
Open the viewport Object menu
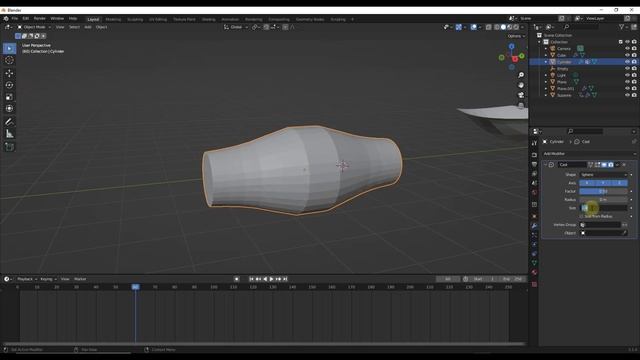tap(101, 27)
